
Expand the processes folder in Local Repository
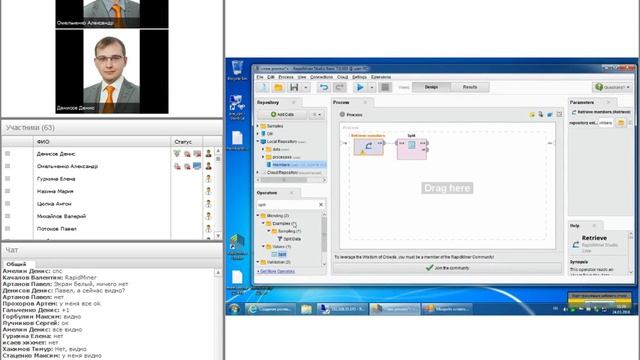(263, 157)
